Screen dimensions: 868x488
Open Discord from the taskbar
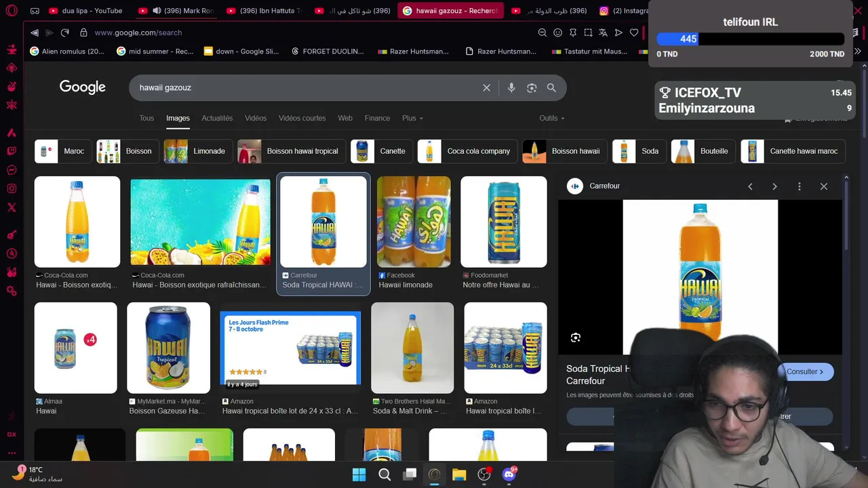[x=509, y=474]
